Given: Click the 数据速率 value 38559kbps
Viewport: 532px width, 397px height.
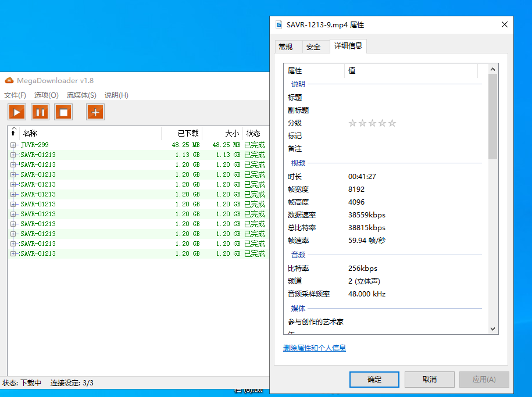Looking at the screenshot, I should click(367, 215).
